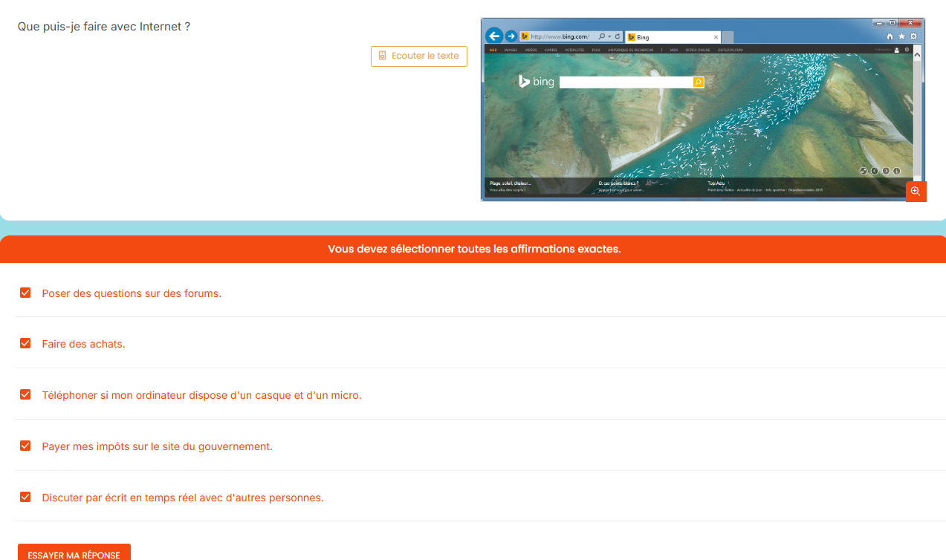Screen dimensions: 946x560
Task: Click the forward arrow in the browser image
Action: click(x=511, y=36)
